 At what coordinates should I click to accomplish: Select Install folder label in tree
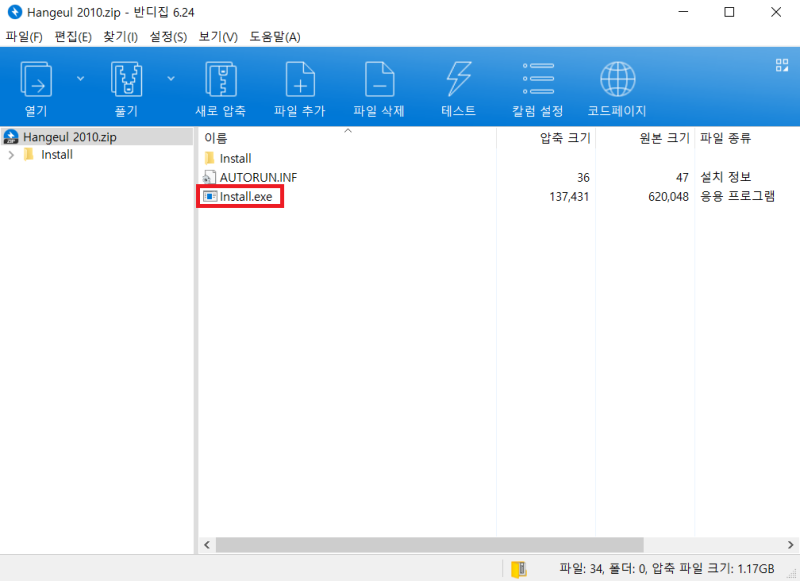coord(57,155)
